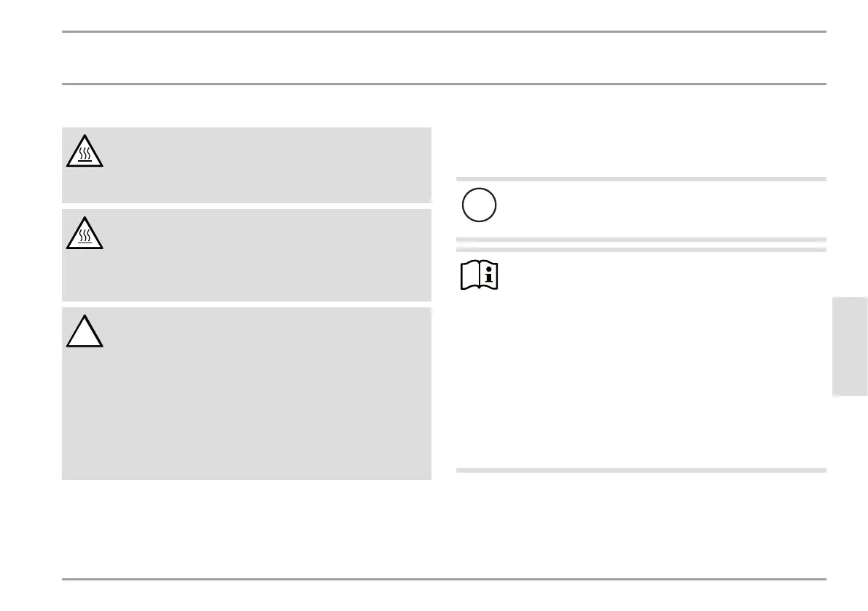The width and height of the screenshot is (868, 611).
Task: Click inside the largest gray warning box
Action: (247, 394)
